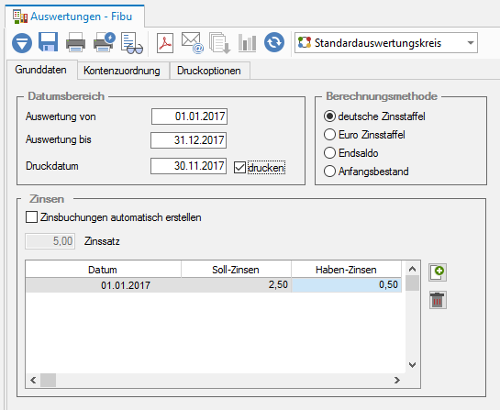The width and height of the screenshot is (500, 410).
Task: Click the horizontal scroll left arrow
Action: click(x=33, y=380)
